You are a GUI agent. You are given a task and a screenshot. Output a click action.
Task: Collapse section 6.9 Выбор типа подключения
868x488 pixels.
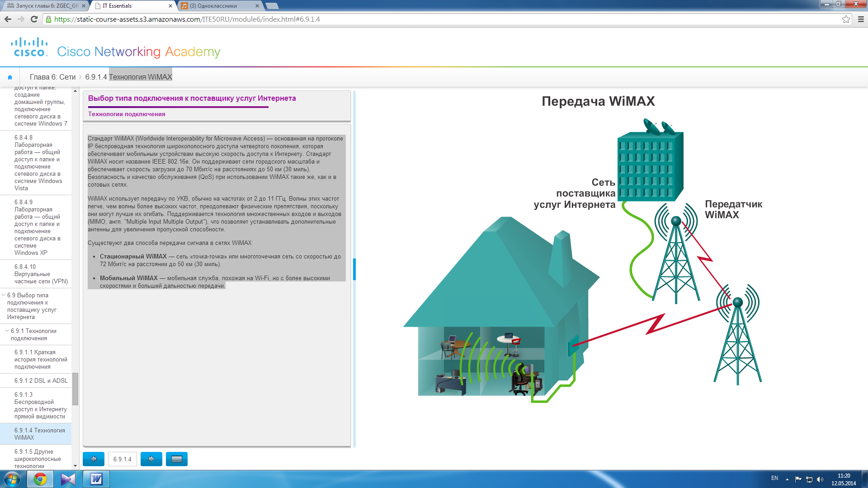[4, 295]
